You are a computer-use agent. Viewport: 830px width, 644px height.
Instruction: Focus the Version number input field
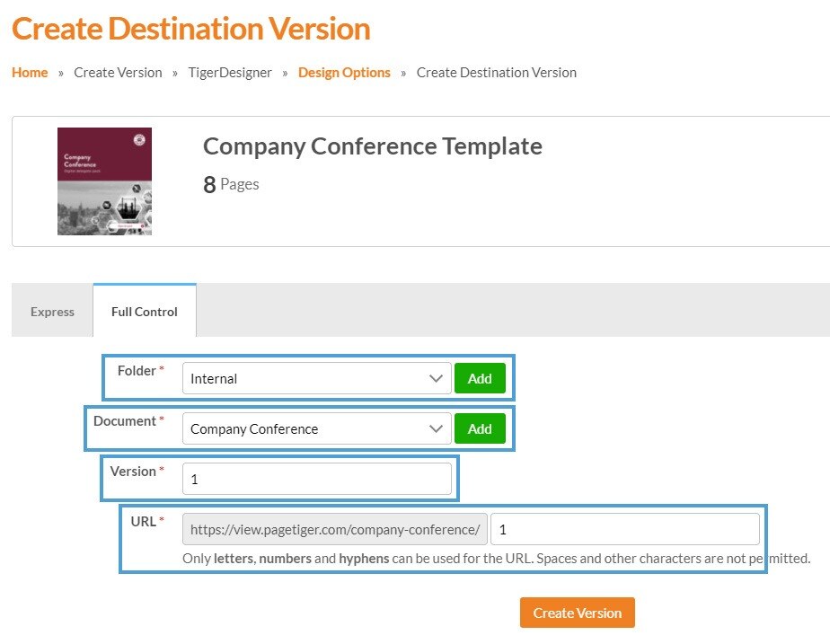(x=316, y=480)
